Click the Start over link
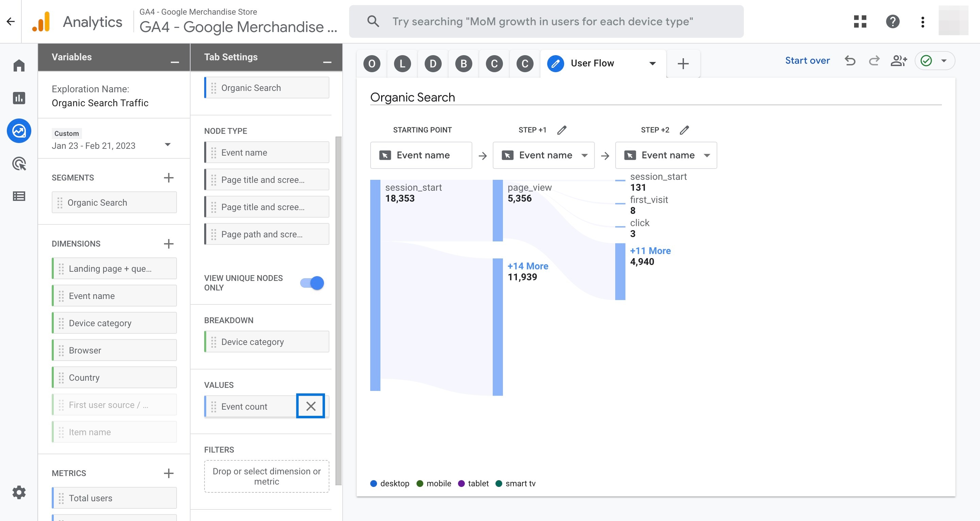 807,61
